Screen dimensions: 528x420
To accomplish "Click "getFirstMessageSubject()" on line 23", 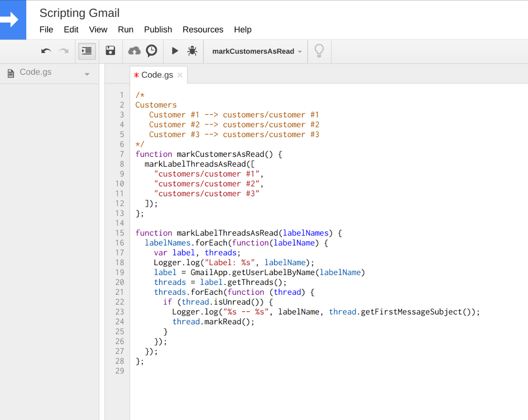I will point(416,312).
